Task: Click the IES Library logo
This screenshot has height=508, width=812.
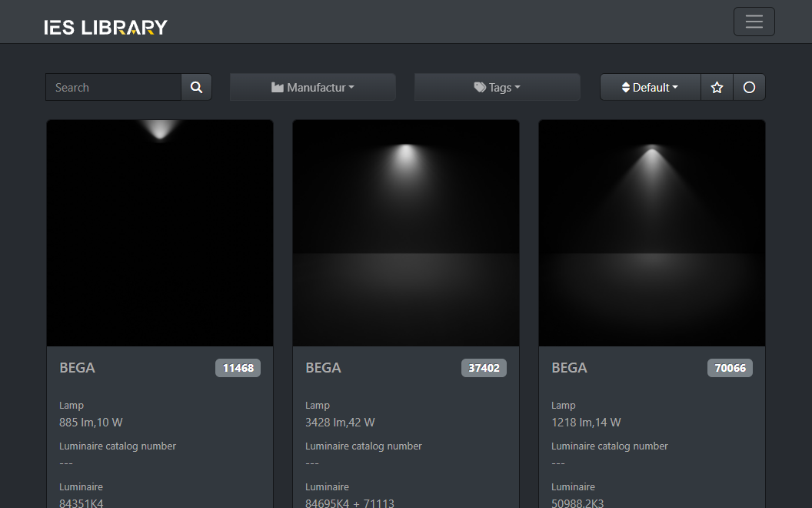Action: coord(105,28)
